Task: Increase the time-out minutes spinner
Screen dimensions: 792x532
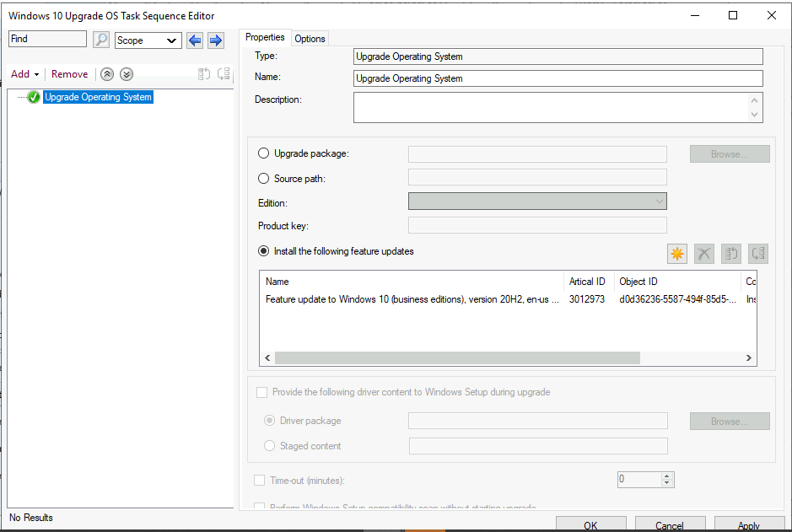Action: coord(666,476)
